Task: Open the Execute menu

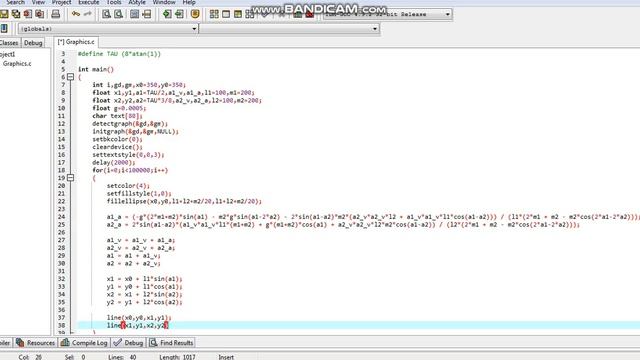Action: pos(89,2)
